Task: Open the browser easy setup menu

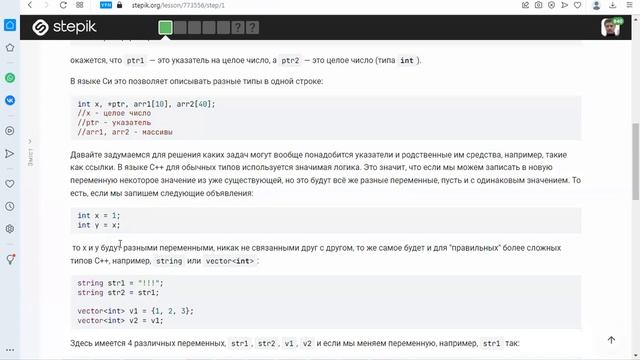Action: pos(629,5)
